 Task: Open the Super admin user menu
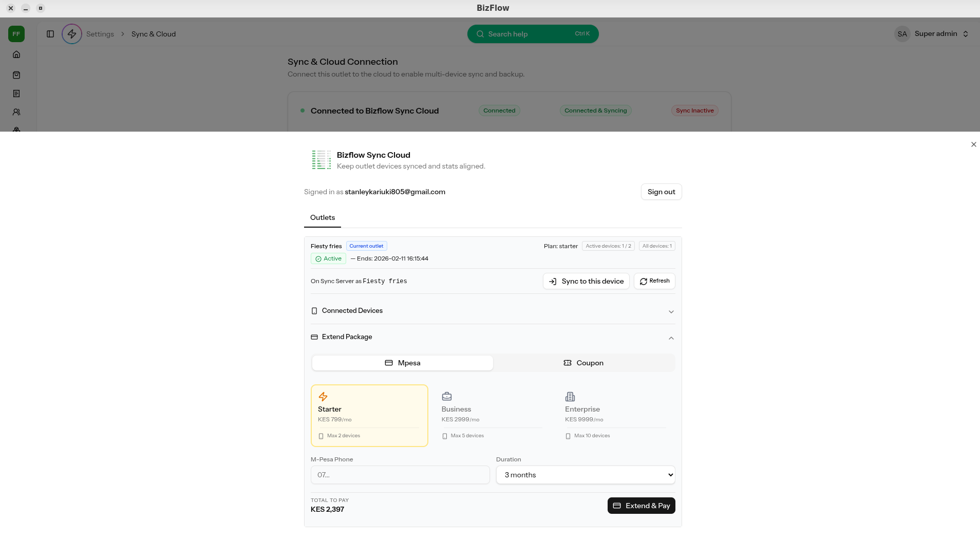(x=932, y=34)
